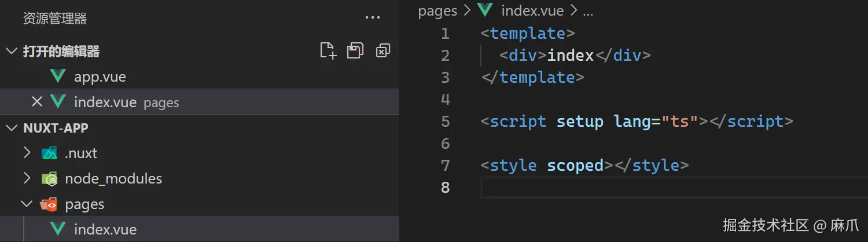This screenshot has width=868, height=242.
Task: Click the pages folder name
Action: 84,204
